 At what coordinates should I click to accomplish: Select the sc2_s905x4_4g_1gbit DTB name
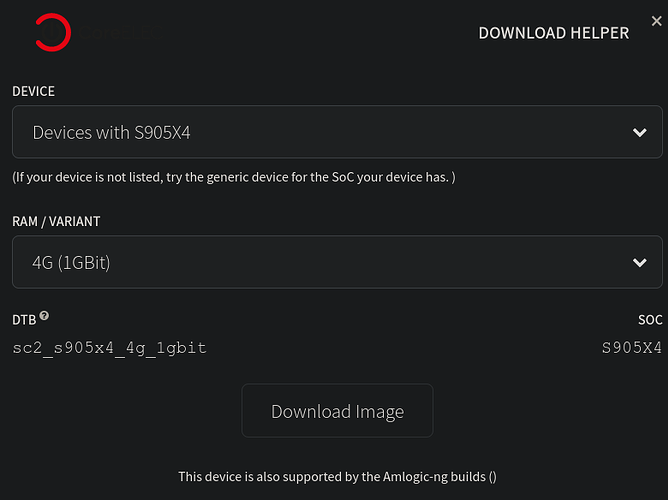point(109,348)
